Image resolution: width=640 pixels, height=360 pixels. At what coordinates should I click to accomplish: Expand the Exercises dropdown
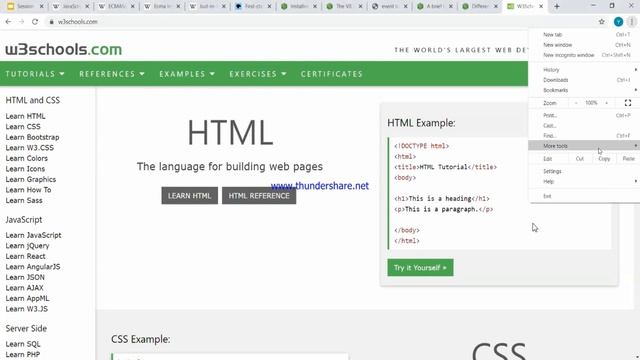coord(258,74)
